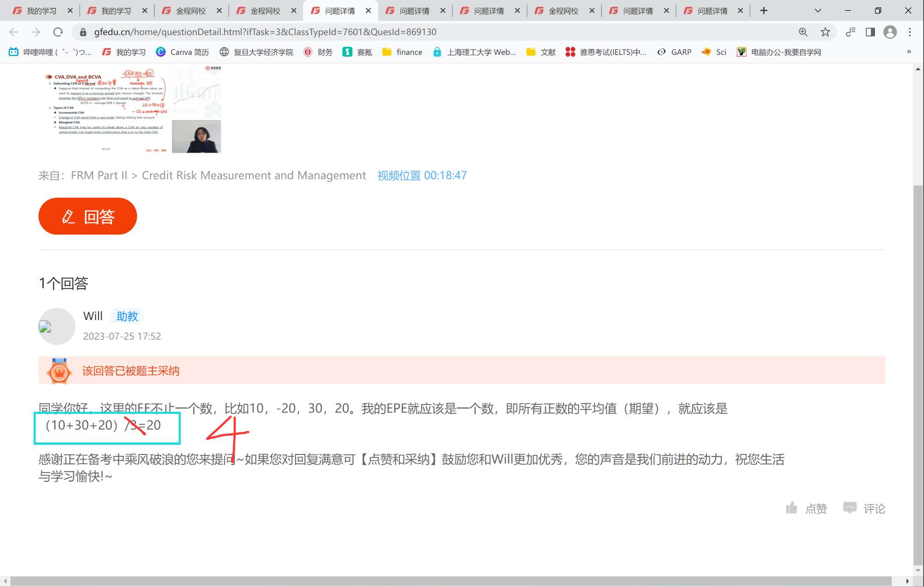Switch to the first 我的学习 tab

point(41,11)
